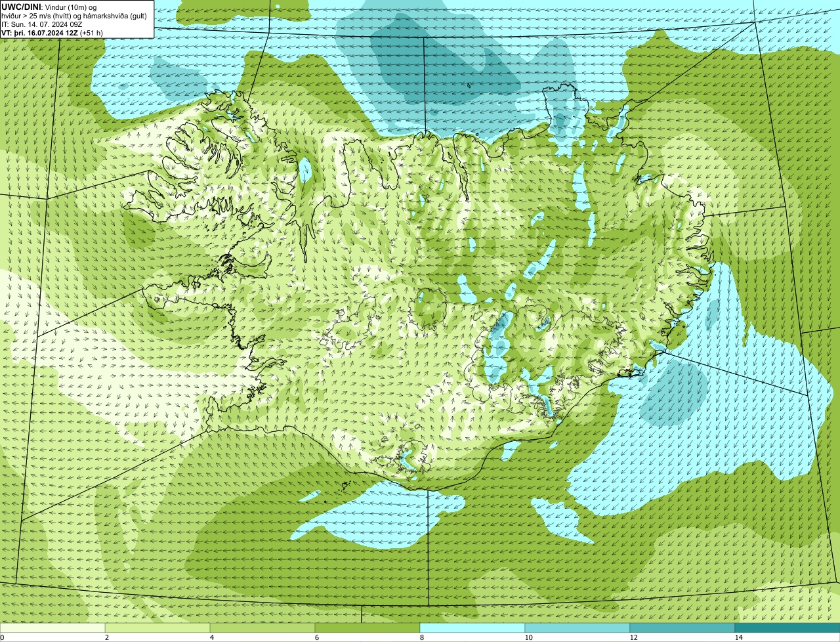840x642 pixels.
Task: Click the legend tick label '12'
Action: 633,637
